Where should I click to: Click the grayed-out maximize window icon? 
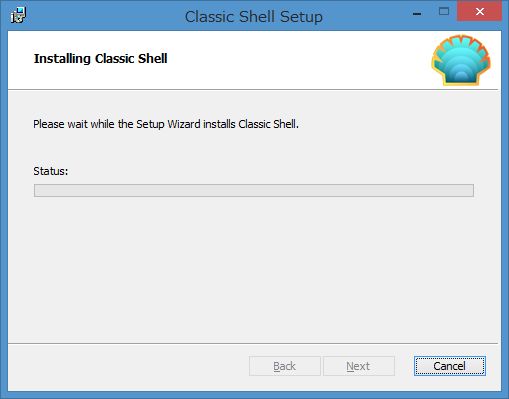point(444,12)
